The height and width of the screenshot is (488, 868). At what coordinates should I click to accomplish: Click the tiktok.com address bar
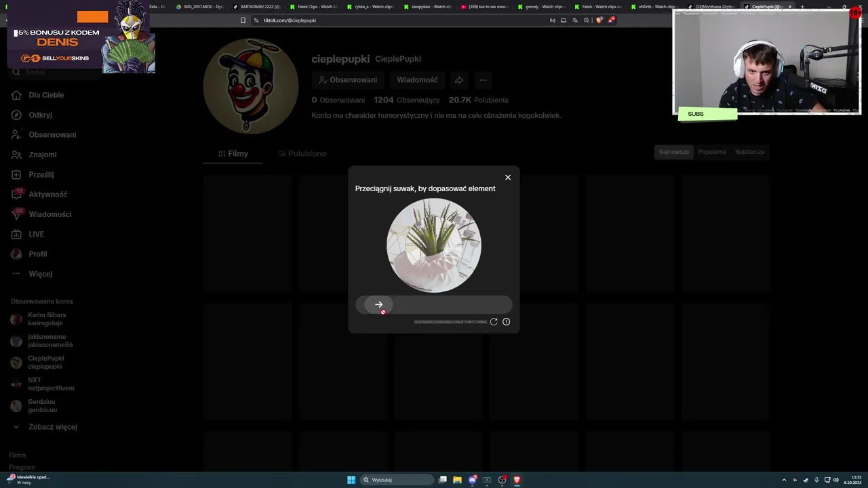[400, 20]
